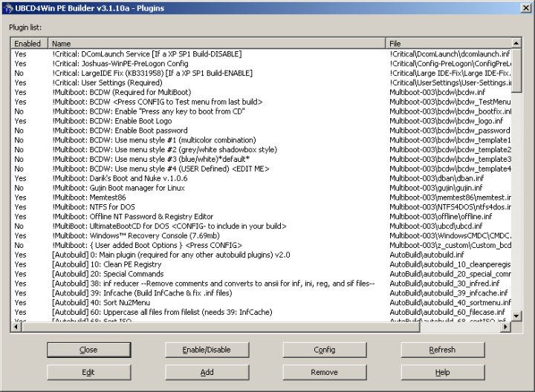Click the UBCD4Win title bar icon
The width and height of the screenshot is (535, 392).
[8, 8]
